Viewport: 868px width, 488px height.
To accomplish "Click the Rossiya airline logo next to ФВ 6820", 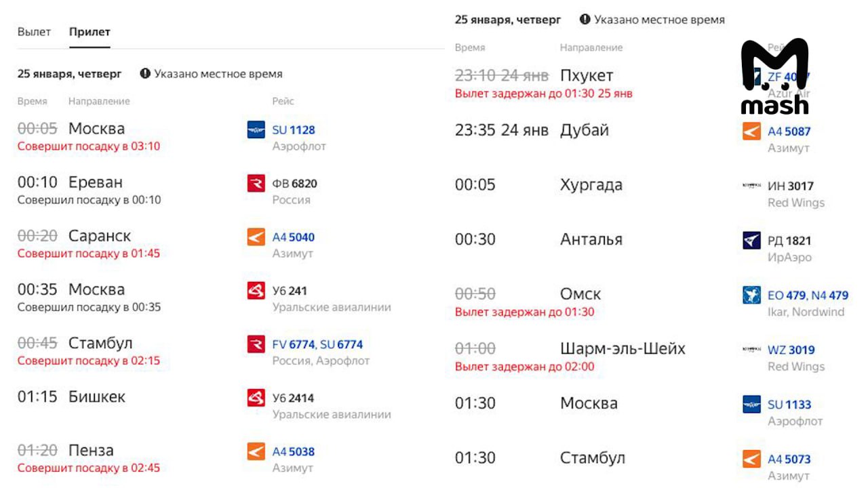I will pyautogui.click(x=256, y=183).
